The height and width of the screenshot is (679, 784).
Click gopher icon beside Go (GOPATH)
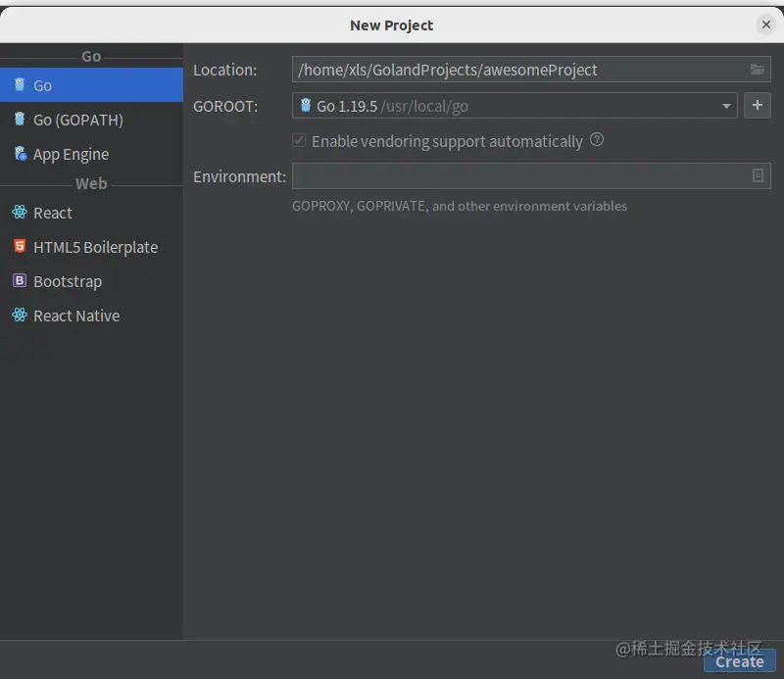point(20,119)
